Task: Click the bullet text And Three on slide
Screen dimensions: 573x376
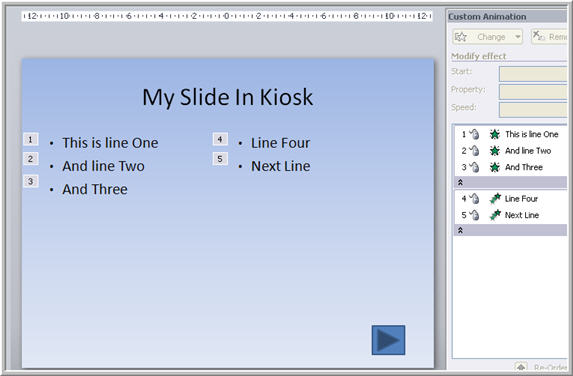Action: click(x=95, y=189)
